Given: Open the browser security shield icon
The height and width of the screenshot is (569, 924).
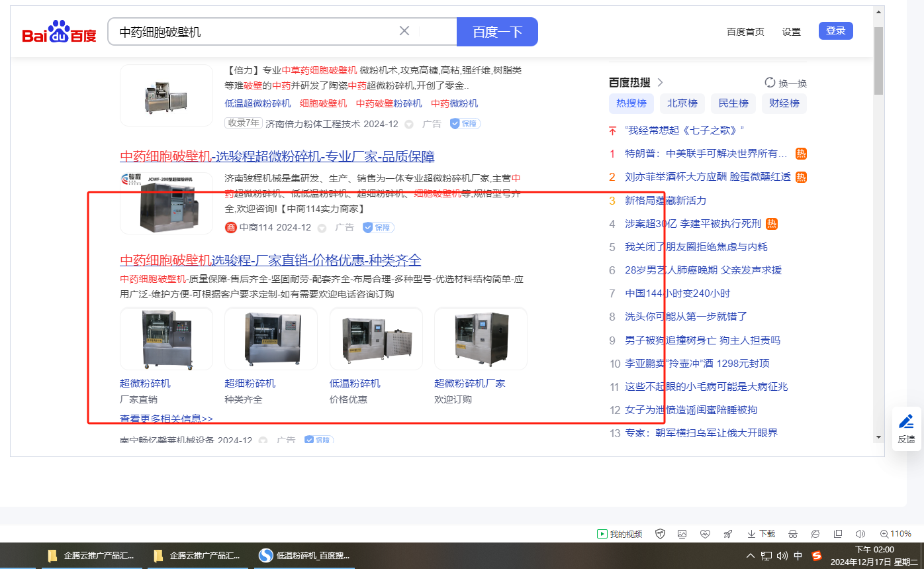Looking at the screenshot, I should 660,534.
